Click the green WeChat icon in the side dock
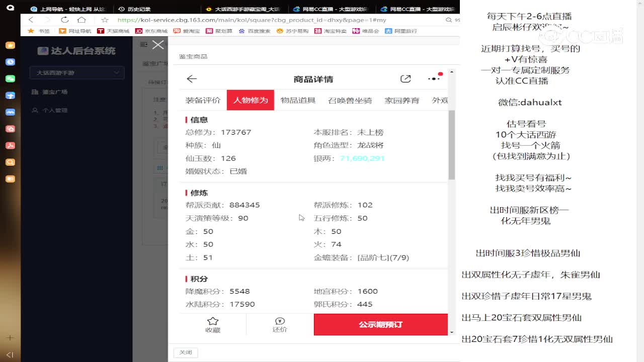 (x=10, y=78)
